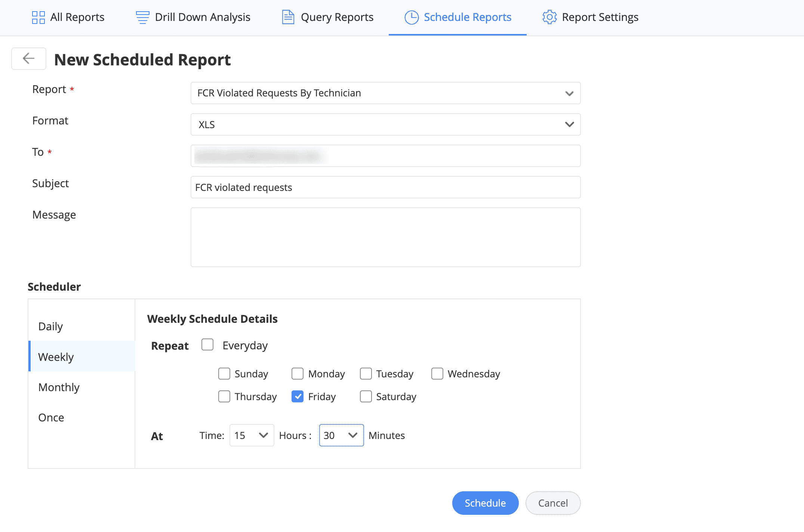The height and width of the screenshot is (532, 804).
Task: Focus the Subject input field
Action: click(385, 187)
